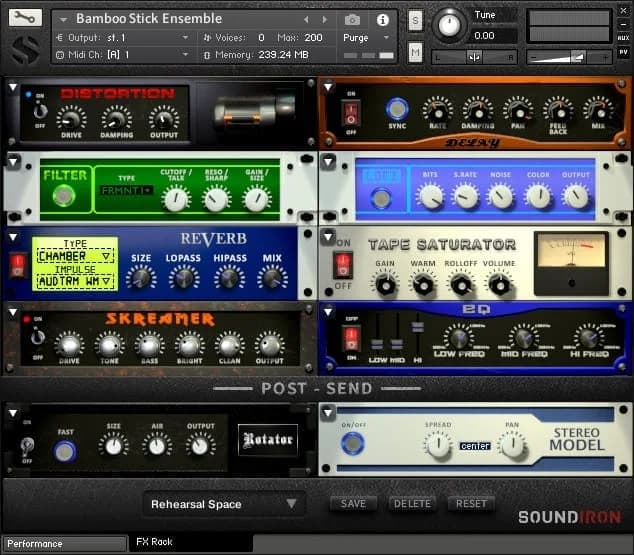634x555 pixels.
Task: Open the instrument info icon
Action: [x=381, y=19]
